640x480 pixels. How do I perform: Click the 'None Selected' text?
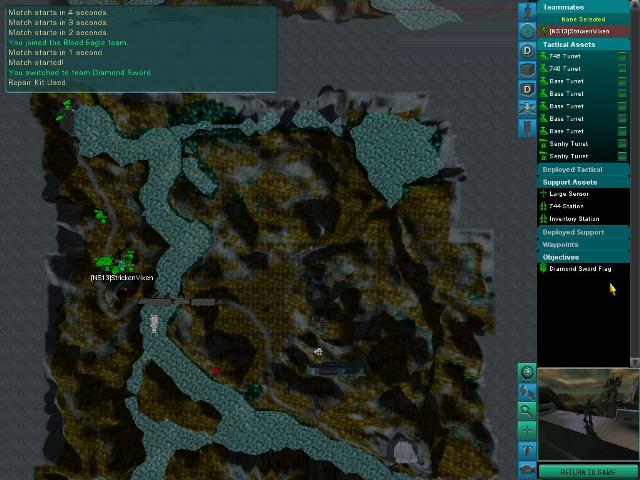[x=583, y=19]
